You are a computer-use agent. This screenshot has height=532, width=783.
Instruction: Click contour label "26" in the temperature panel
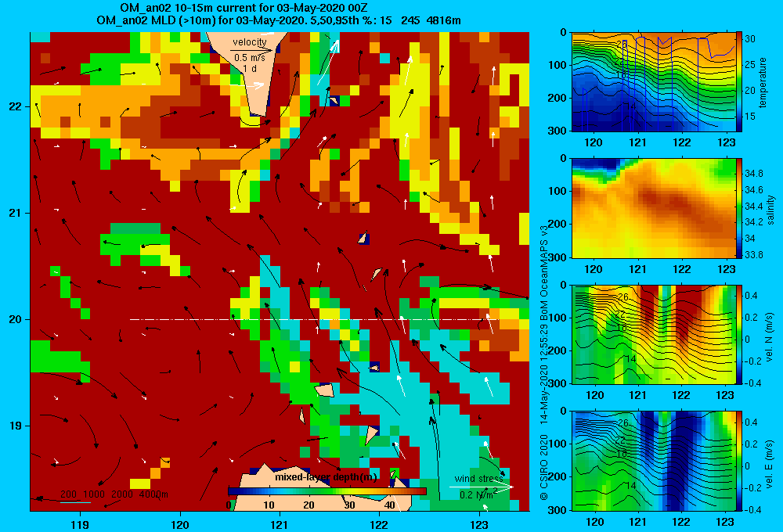pos(622,45)
